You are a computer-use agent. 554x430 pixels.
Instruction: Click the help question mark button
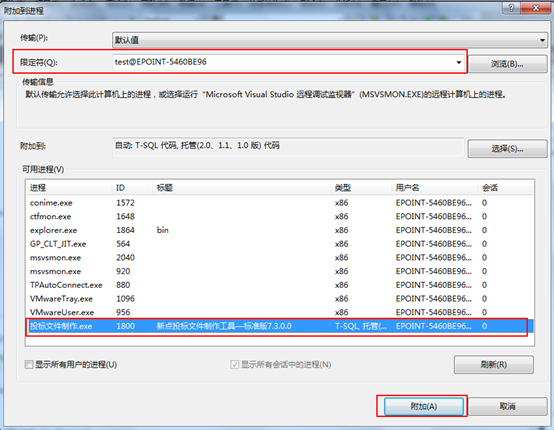[511, 7]
